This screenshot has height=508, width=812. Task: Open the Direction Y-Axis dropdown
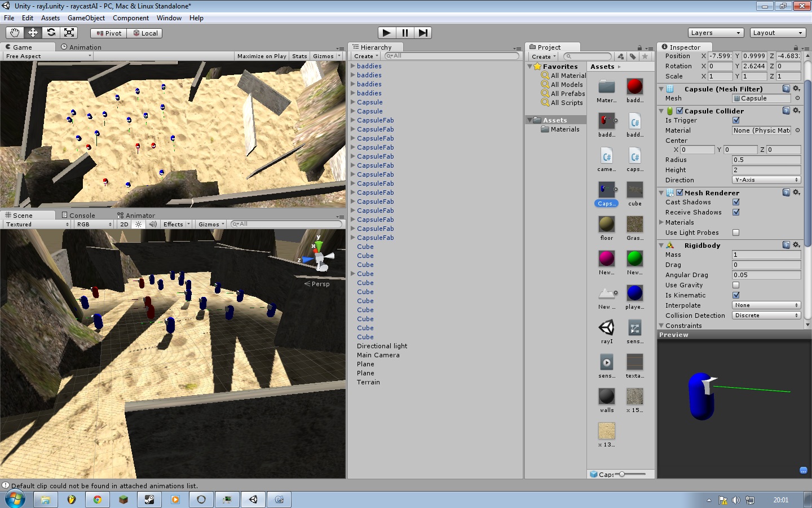pos(766,180)
